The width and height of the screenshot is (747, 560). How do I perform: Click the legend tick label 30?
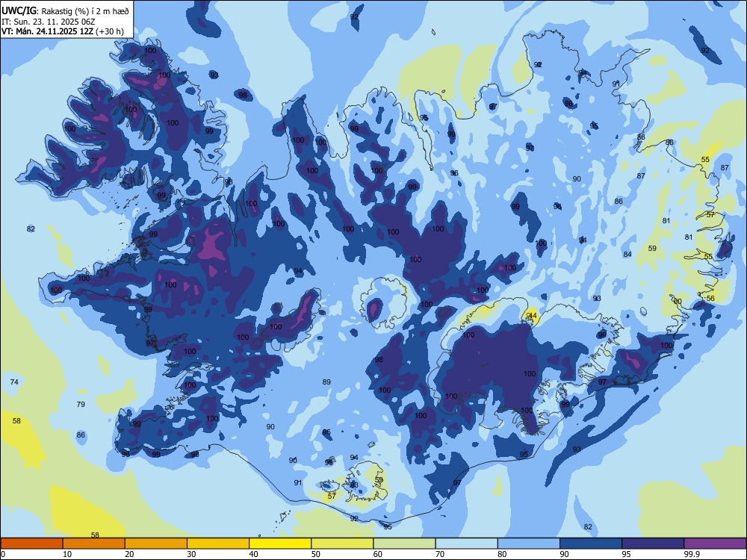point(191,554)
